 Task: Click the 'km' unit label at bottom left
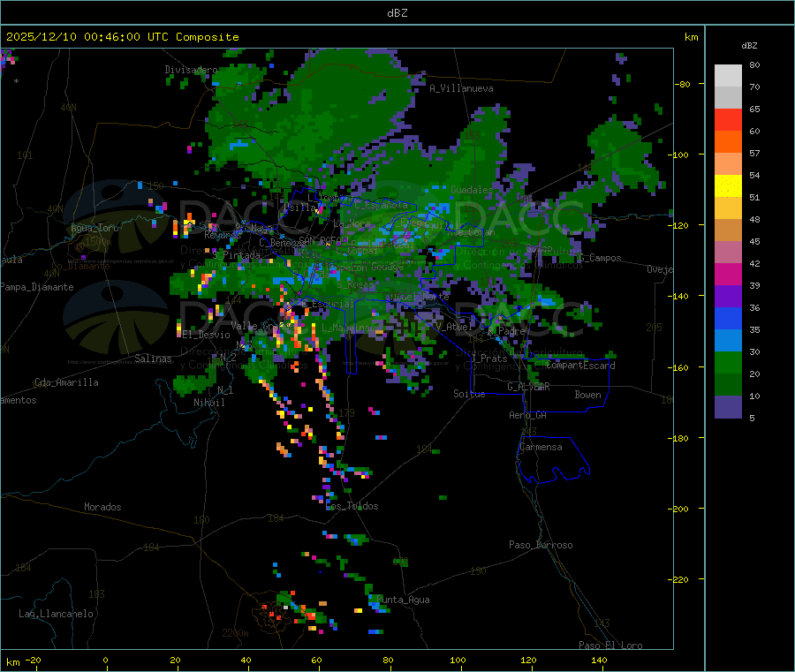pyautogui.click(x=12, y=662)
